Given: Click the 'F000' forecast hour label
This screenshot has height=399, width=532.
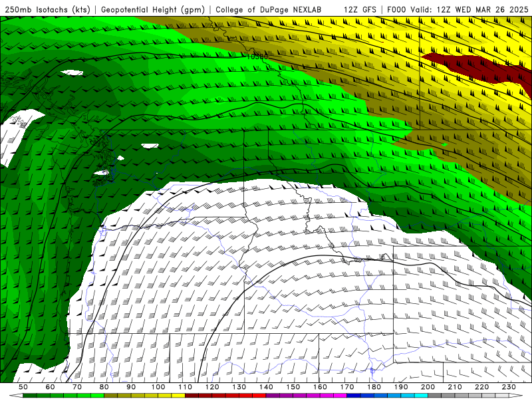Looking at the screenshot, I should pos(396,10).
